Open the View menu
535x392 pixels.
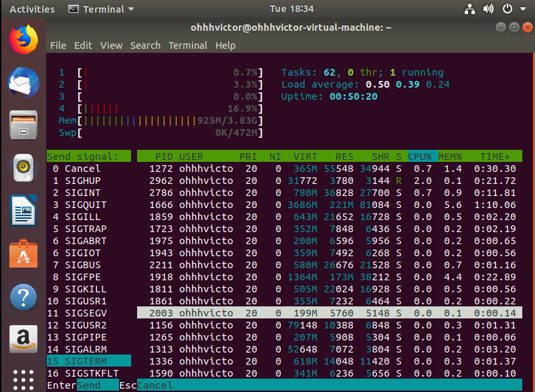pos(111,45)
